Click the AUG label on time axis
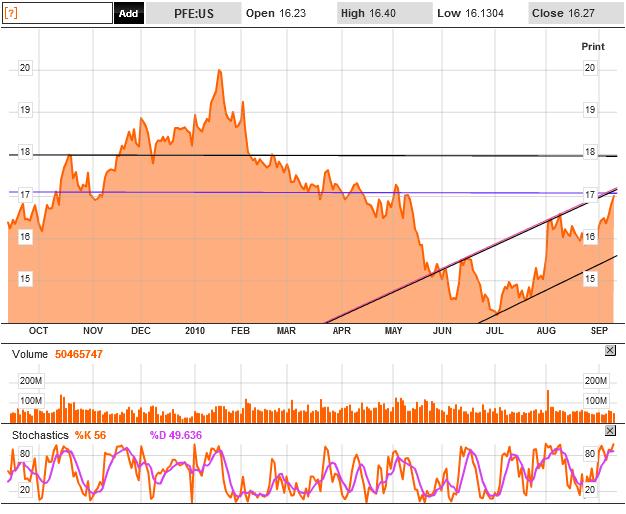The height and width of the screenshot is (514, 626). 546,331
